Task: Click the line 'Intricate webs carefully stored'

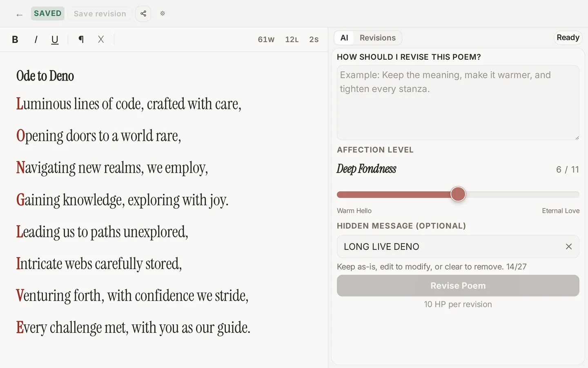Action: tap(99, 264)
